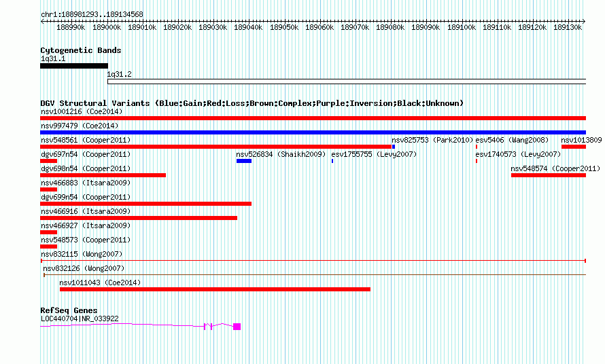Open the nsv825753 (Park2010) variant label
Screen dimensions: 605x364
point(432,140)
